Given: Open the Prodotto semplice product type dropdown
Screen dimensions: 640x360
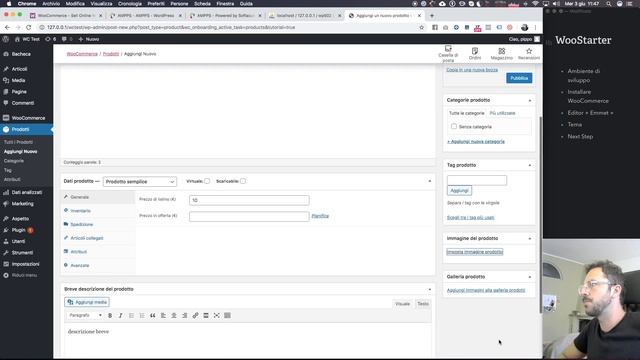Looking at the screenshot, I should [x=140, y=182].
